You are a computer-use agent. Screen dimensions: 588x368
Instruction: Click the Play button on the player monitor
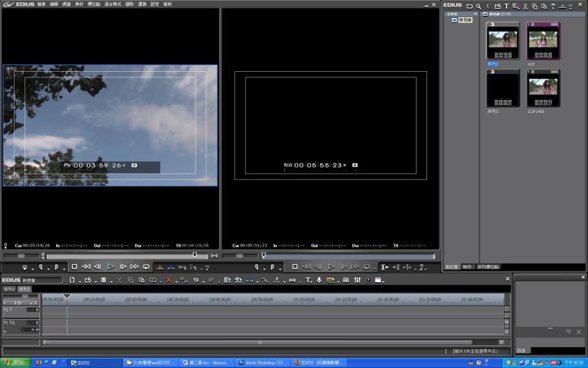[x=110, y=267]
